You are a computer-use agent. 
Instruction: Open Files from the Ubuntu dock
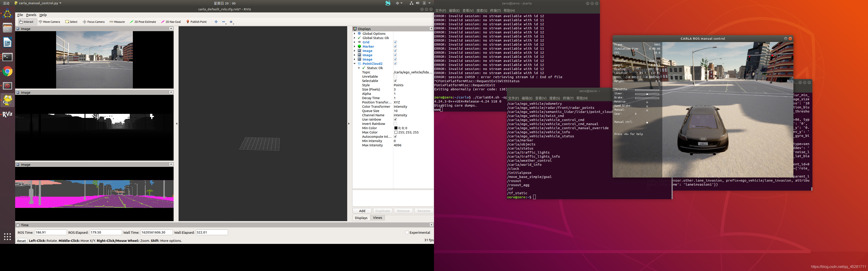(7, 28)
